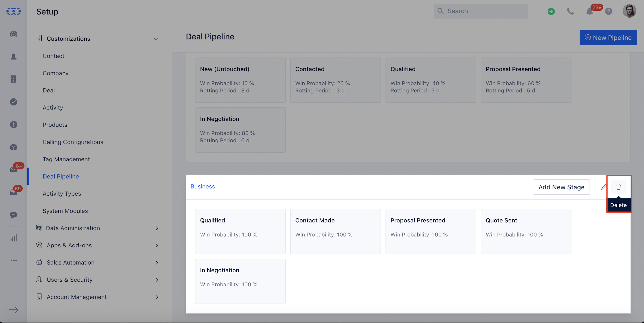Open the companies building icon in the sidebar
The height and width of the screenshot is (323, 644).
pyautogui.click(x=13, y=79)
